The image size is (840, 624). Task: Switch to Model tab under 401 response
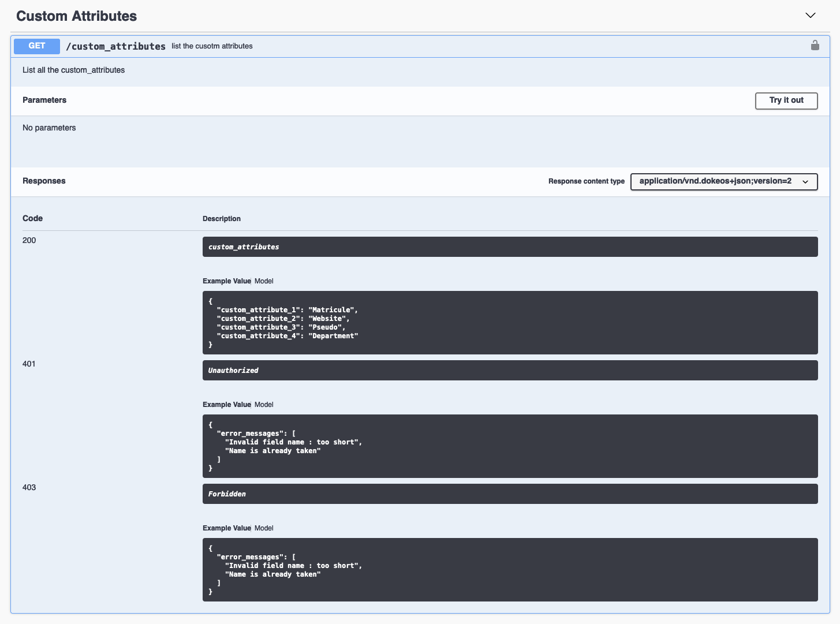(264, 405)
